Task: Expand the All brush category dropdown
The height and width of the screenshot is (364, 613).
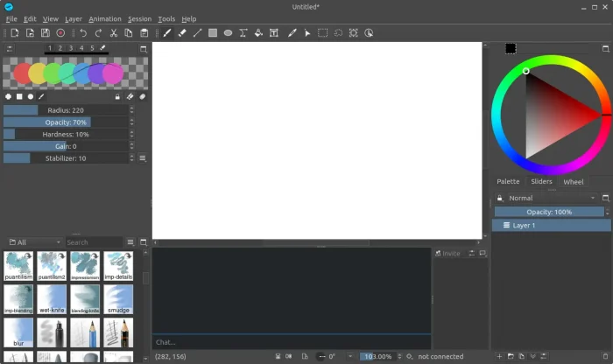Action: pos(33,242)
